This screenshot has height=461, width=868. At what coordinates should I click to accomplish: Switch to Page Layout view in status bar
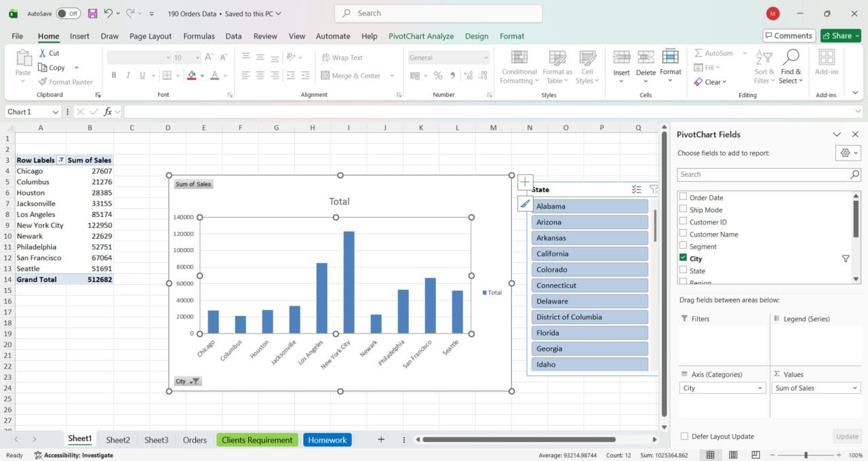pos(734,455)
